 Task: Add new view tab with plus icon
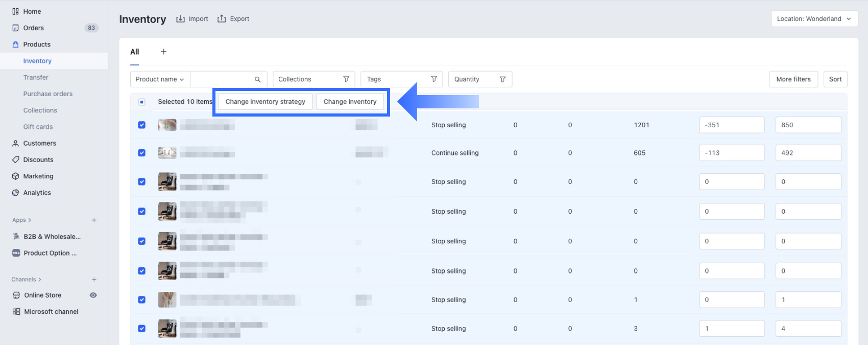click(x=163, y=52)
